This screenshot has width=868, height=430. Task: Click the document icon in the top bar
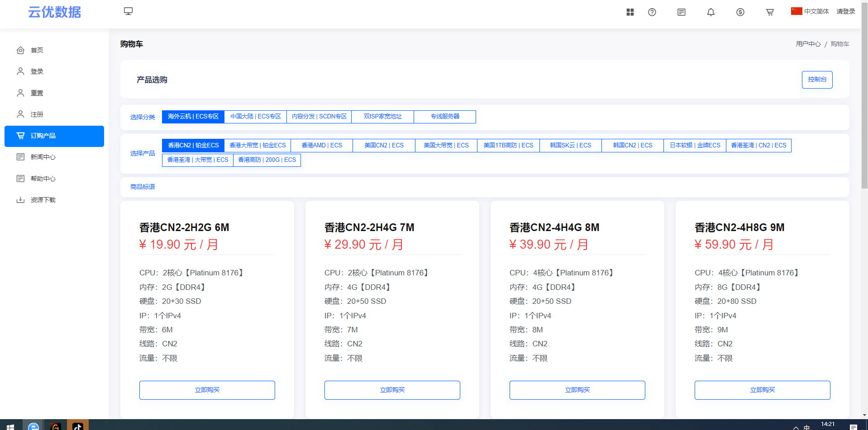coord(681,12)
